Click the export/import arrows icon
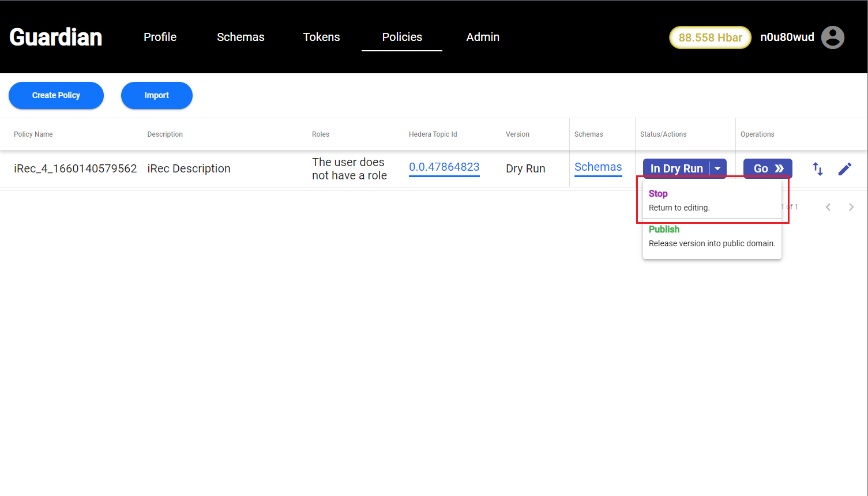Viewport: 868px width, 496px height. [x=818, y=169]
